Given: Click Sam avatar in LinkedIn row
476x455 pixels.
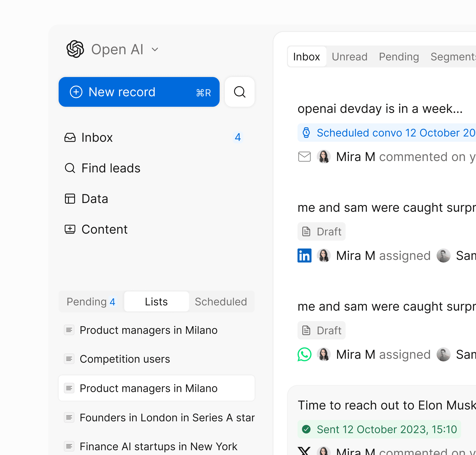Looking at the screenshot, I should coord(443,255).
